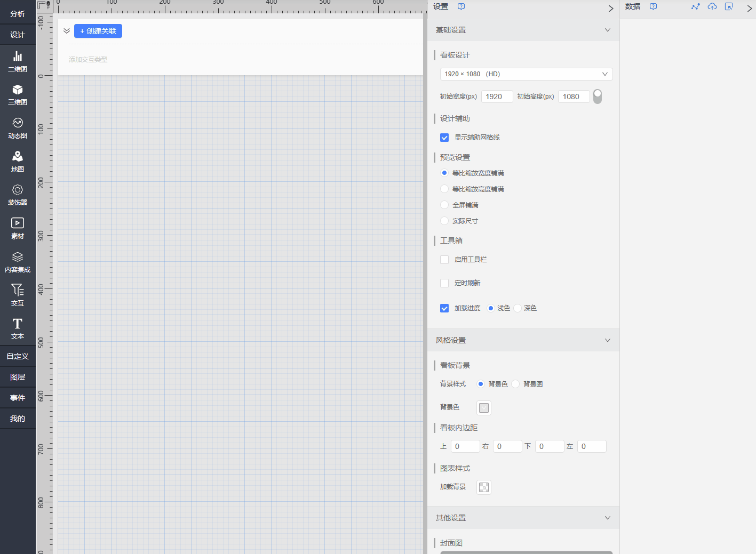Uncheck 显示辅助网格线 checkbox
Screen dimensions: 756x554
click(x=444, y=138)
